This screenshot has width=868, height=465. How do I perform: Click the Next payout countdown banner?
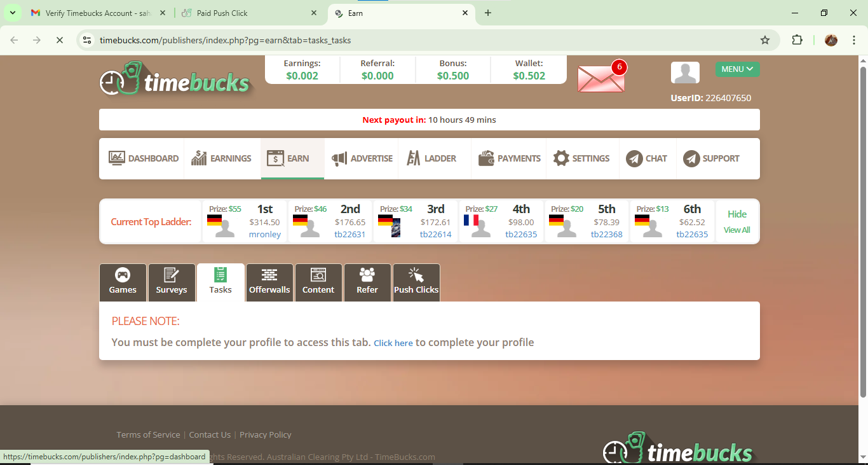pyautogui.click(x=429, y=120)
